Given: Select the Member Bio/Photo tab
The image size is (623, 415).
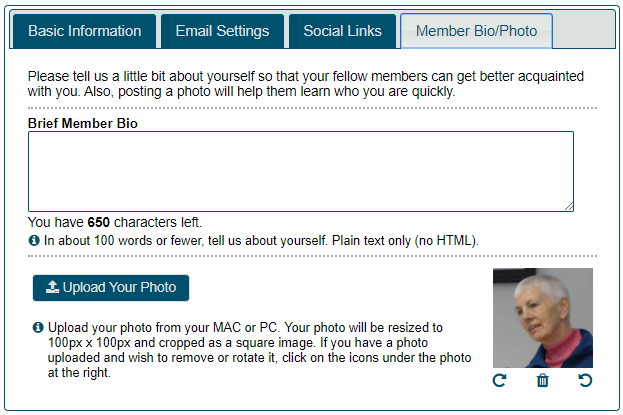Looking at the screenshot, I should [x=476, y=31].
